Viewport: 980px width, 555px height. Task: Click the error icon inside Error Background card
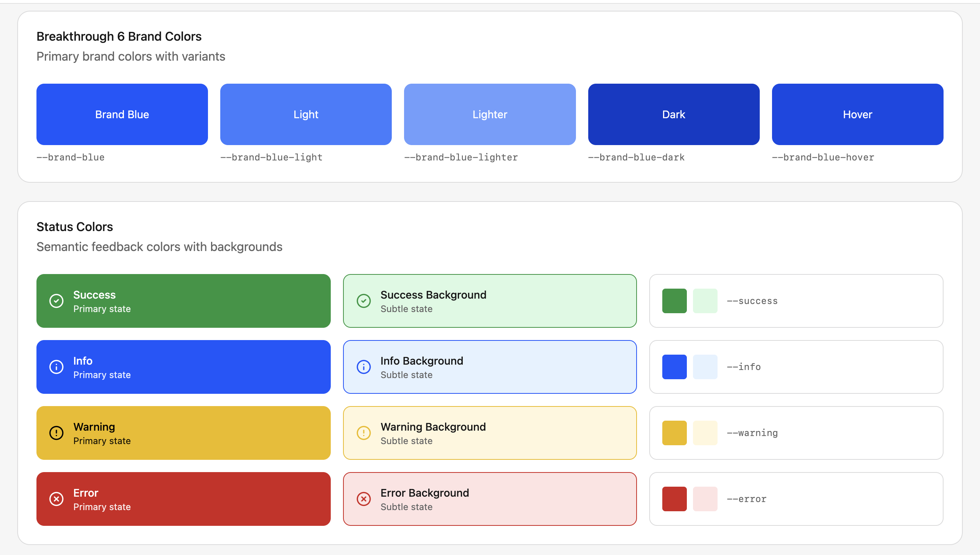click(x=363, y=499)
